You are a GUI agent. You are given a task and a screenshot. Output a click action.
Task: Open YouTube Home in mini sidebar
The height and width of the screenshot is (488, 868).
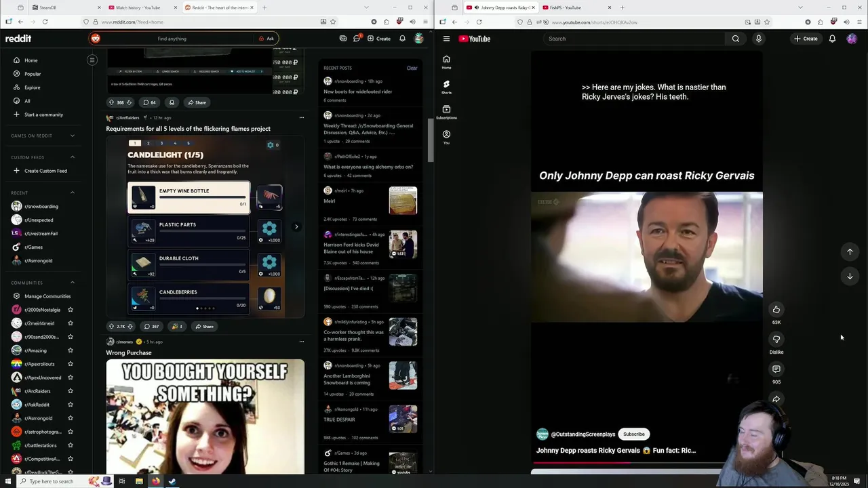(446, 62)
